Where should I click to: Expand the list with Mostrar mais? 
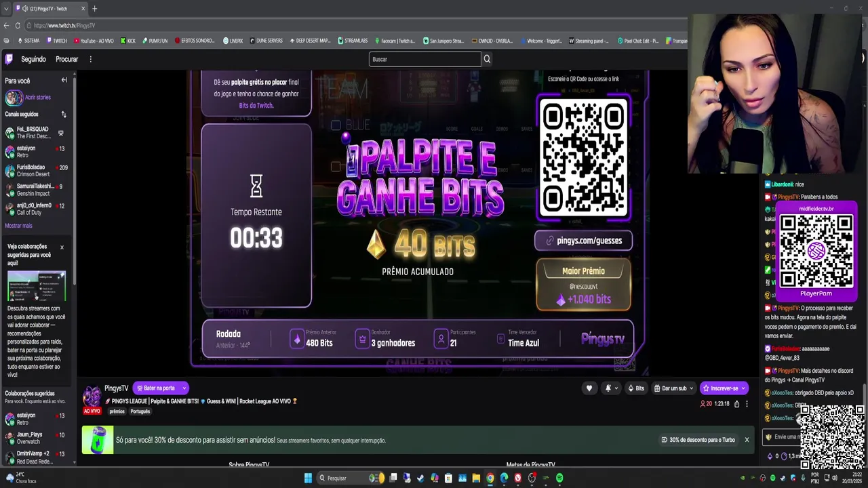tap(18, 226)
